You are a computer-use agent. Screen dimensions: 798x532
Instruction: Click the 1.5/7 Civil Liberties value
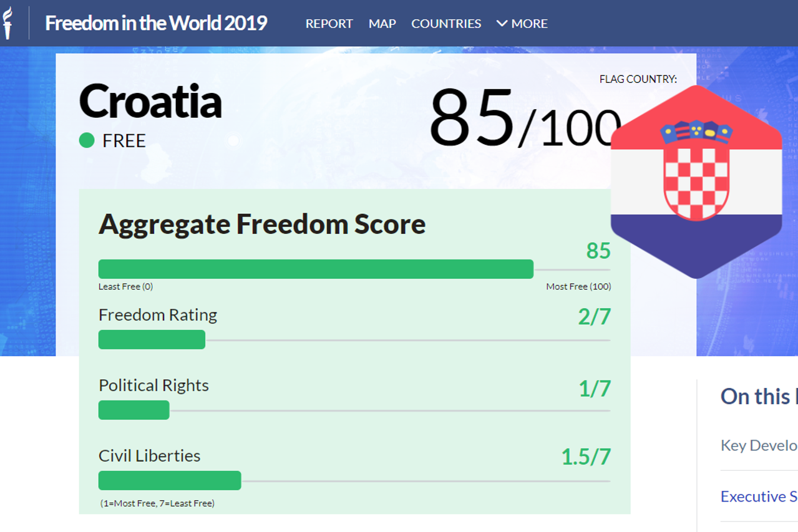[x=585, y=457]
